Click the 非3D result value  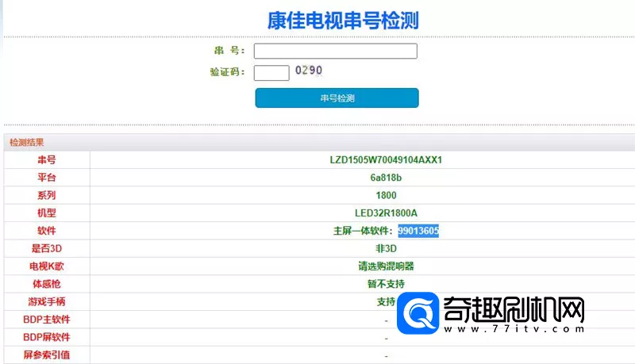click(386, 248)
